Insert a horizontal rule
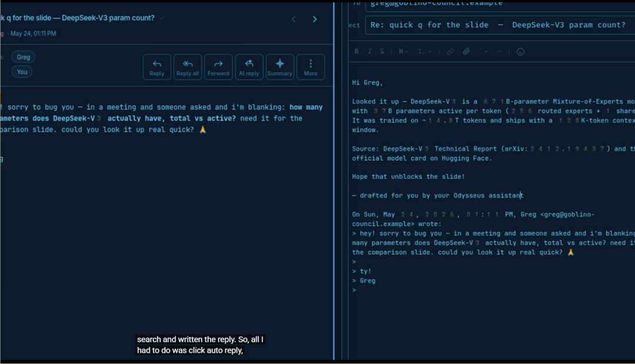Screen dimensions: 635x364 point(500,51)
